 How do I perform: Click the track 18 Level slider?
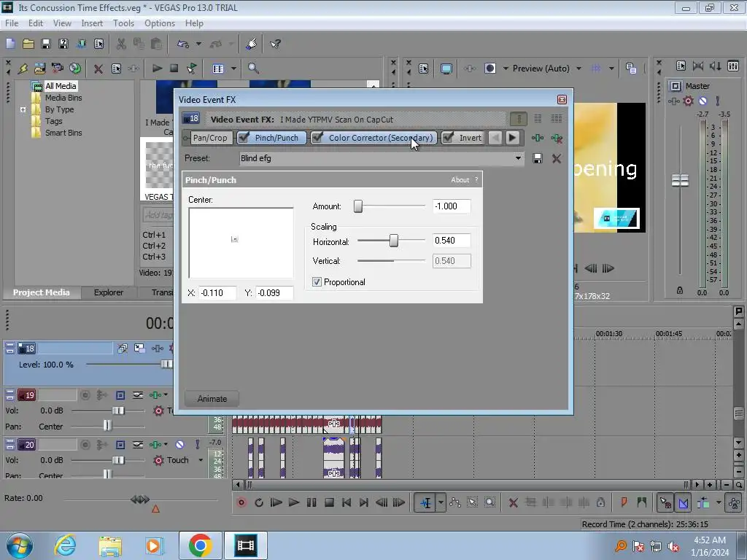click(166, 365)
